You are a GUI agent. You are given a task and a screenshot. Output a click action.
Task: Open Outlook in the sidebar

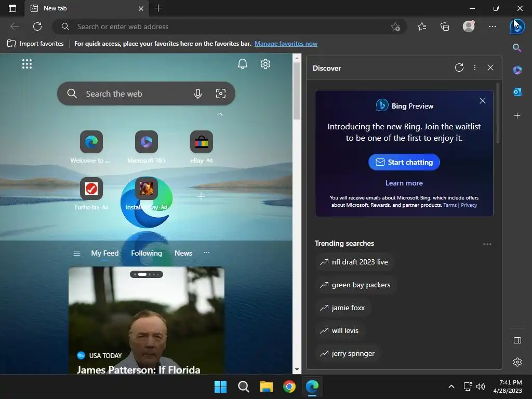(517, 92)
